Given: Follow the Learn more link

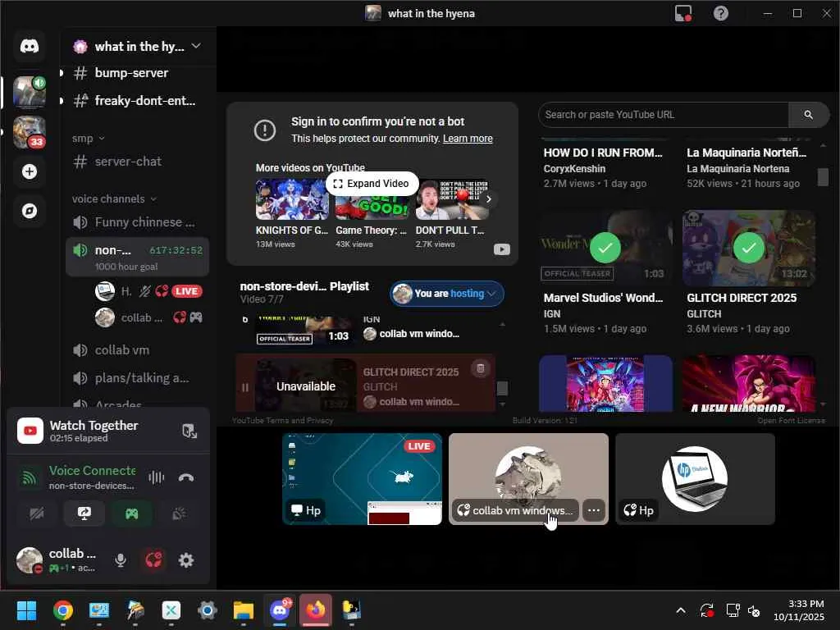Looking at the screenshot, I should pyautogui.click(x=468, y=139).
